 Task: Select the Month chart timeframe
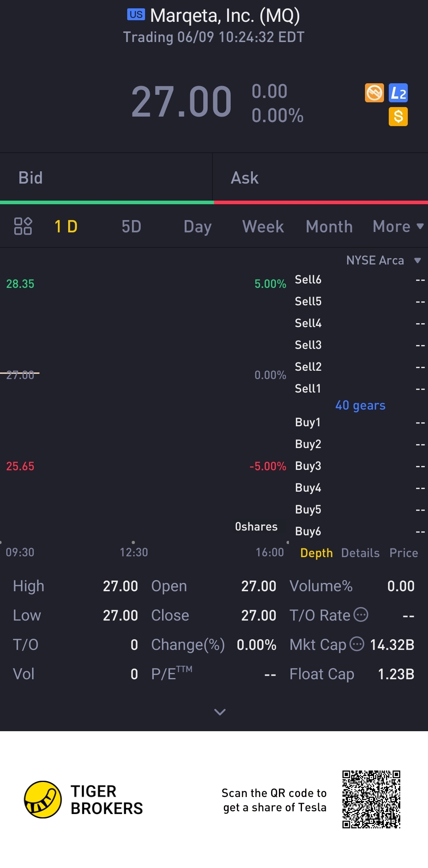click(329, 226)
